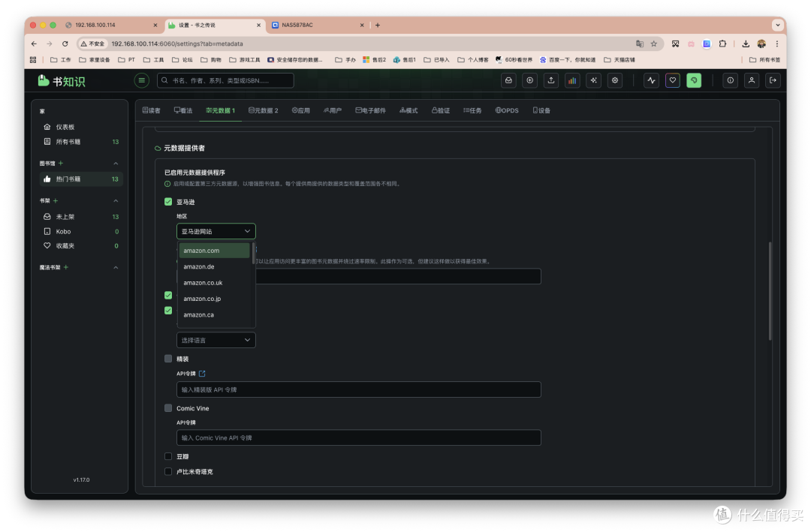Click the info circle icon in header
This screenshot has width=811, height=532.
tap(731, 80)
